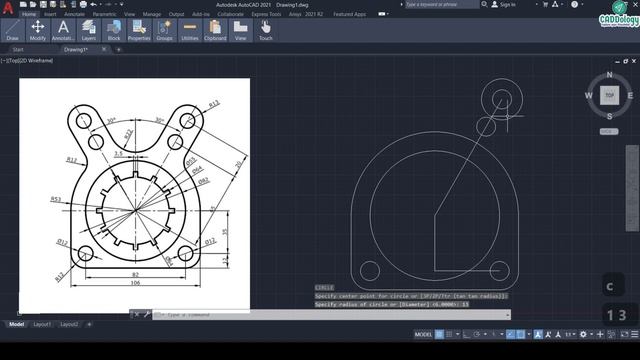Expand the Annotation ribbon panel

(63, 30)
